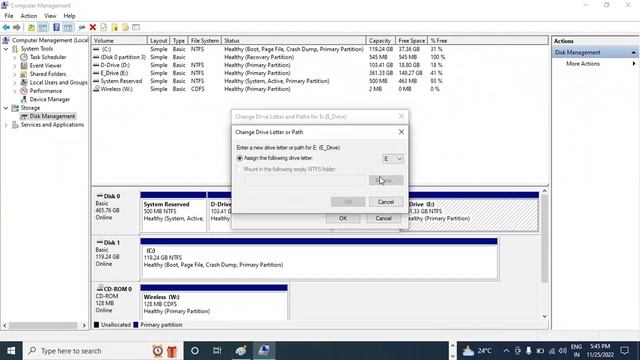The width and height of the screenshot is (640, 360).
Task: Click the weather 24°C widget
Action: click(477, 351)
